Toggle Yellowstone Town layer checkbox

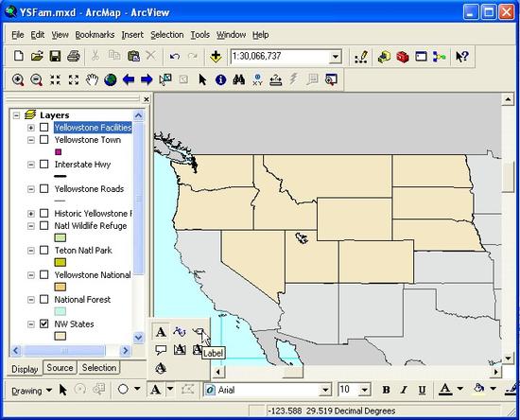(x=44, y=139)
